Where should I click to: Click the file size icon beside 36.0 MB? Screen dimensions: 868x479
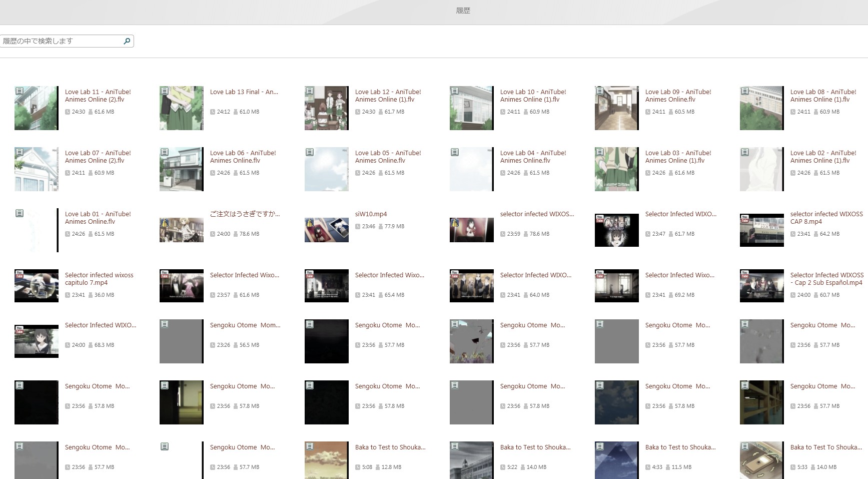coord(91,295)
